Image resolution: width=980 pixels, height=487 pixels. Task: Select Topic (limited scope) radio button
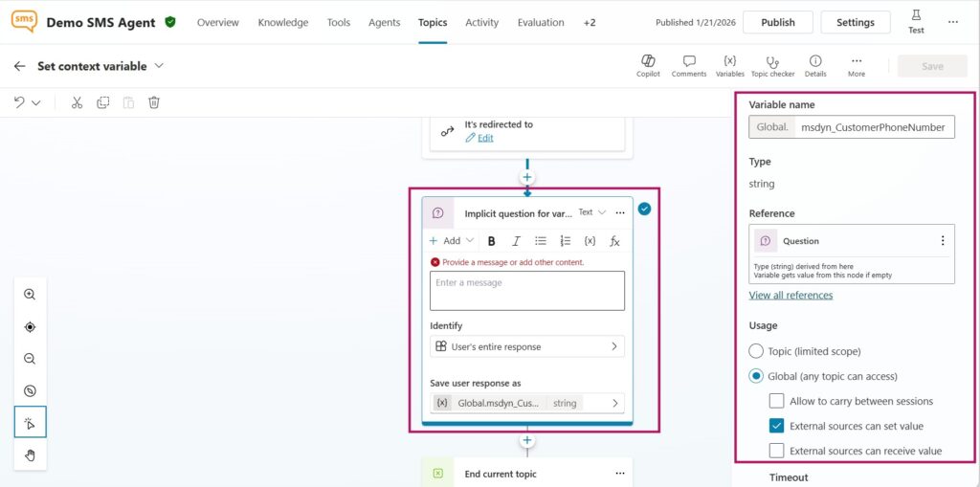pyautogui.click(x=756, y=351)
